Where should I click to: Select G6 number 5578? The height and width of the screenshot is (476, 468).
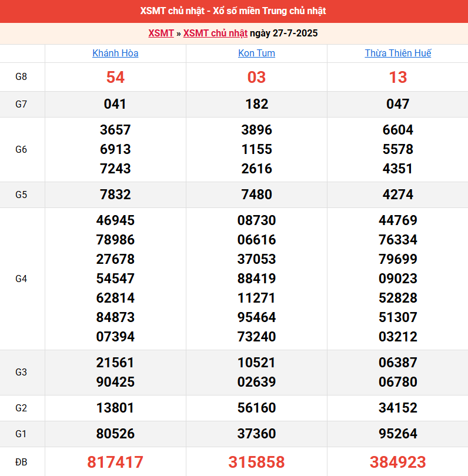(x=398, y=149)
